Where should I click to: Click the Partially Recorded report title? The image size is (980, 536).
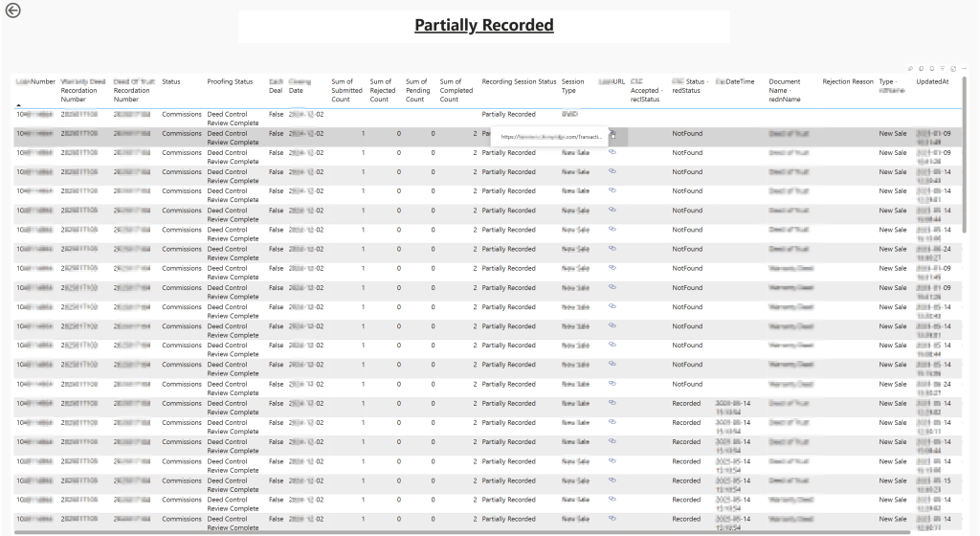pos(483,25)
